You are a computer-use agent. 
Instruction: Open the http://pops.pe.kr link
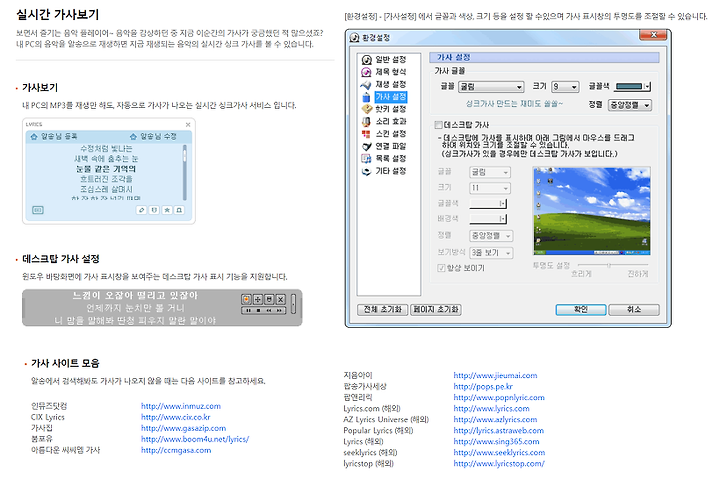point(483,387)
